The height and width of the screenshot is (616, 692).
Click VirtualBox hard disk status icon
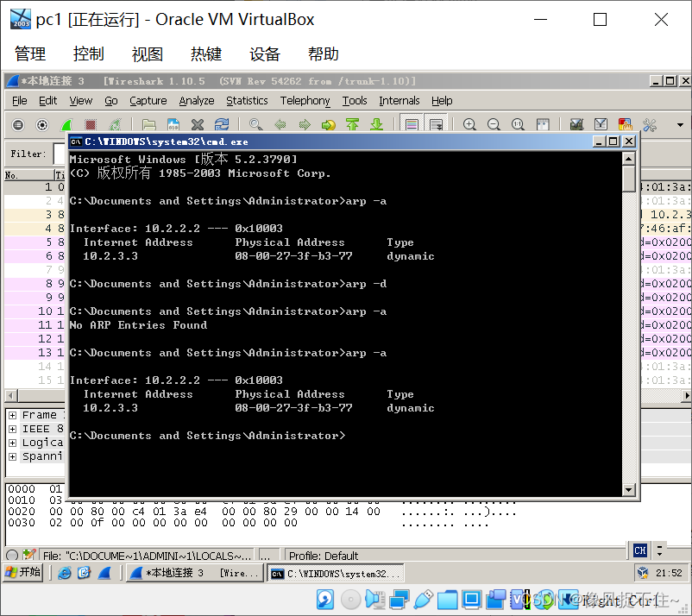point(325,600)
